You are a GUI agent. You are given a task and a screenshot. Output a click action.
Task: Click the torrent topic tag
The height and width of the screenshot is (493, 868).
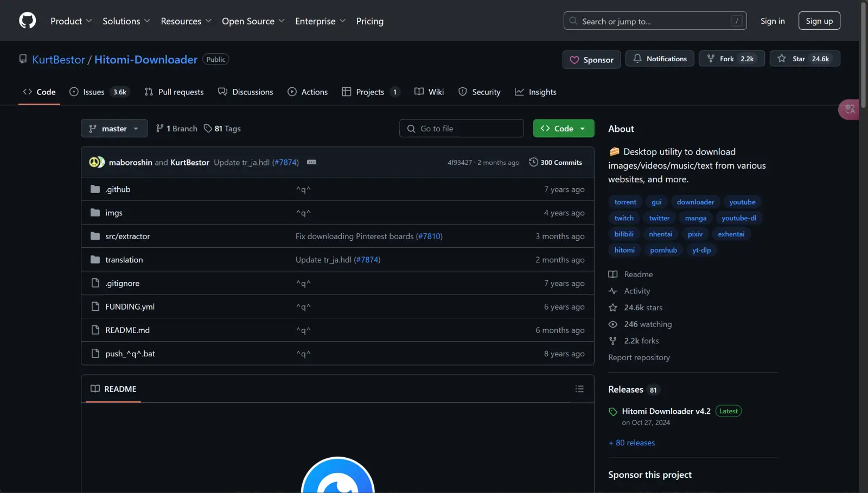point(625,202)
